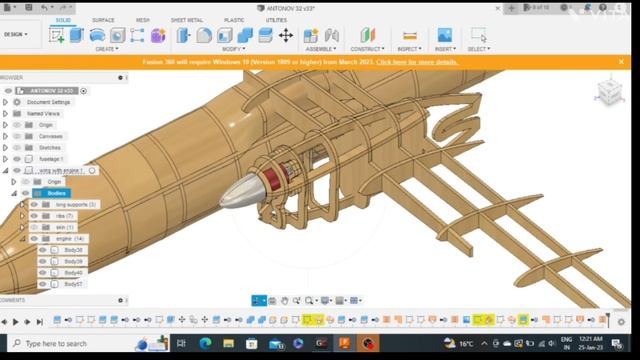Select the Extrude tool
The image size is (640, 360).
point(77,36)
